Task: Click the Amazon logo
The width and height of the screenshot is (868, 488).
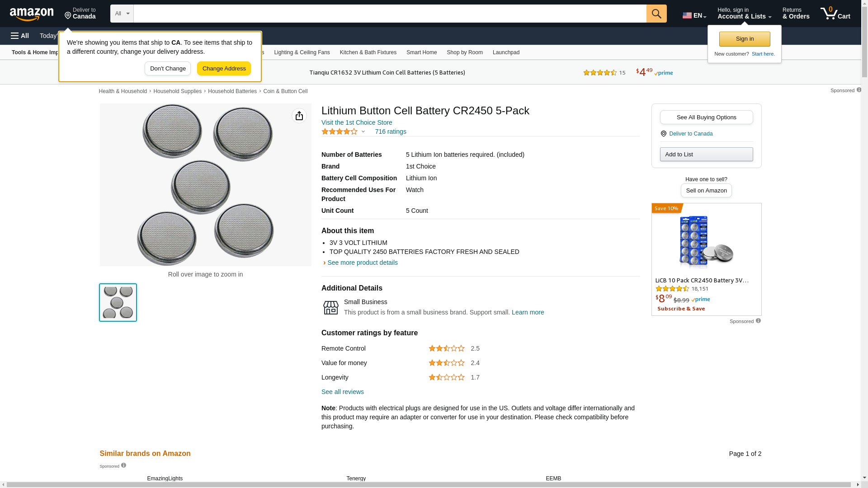Action: pyautogui.click(x=32, y=14)
